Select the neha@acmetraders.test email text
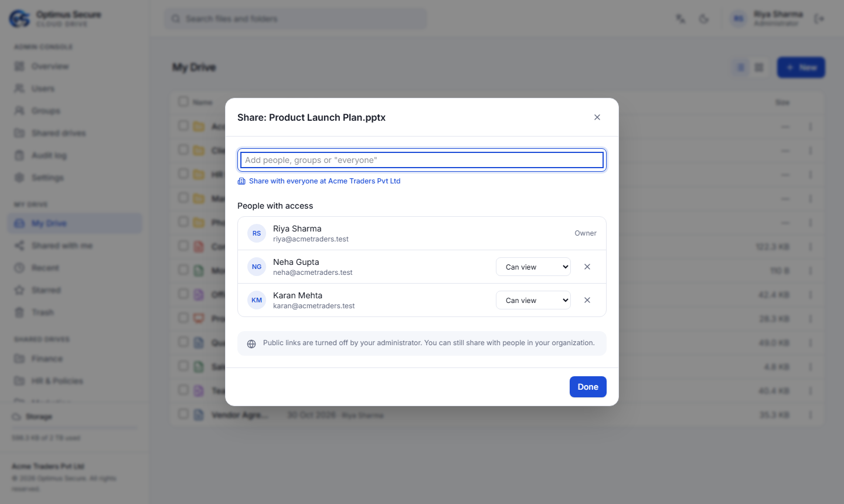Screen dimensions: 844x504 [x=313, y=273]
